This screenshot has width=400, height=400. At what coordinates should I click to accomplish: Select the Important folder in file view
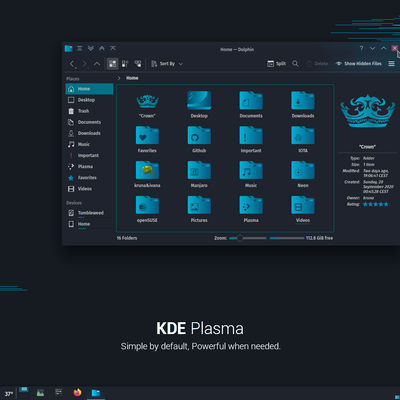coord(251,135)
